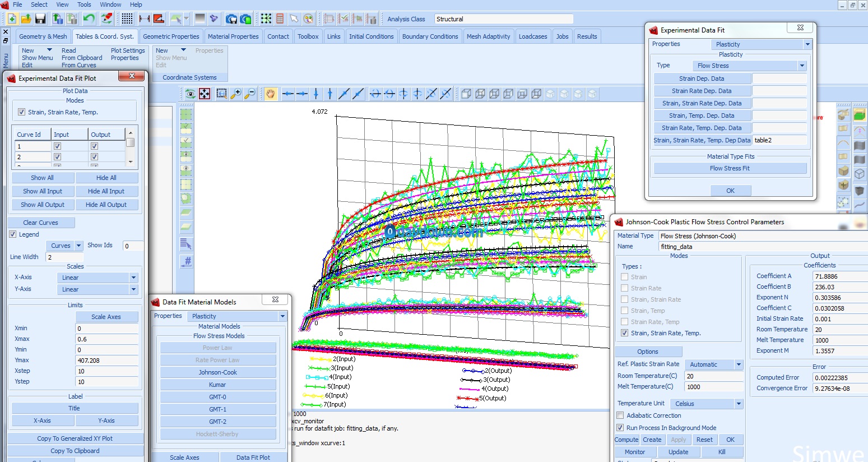868x462 pixels.
Task: Click the Show All button
Action: pyautogui.click(x=43, y=178)
